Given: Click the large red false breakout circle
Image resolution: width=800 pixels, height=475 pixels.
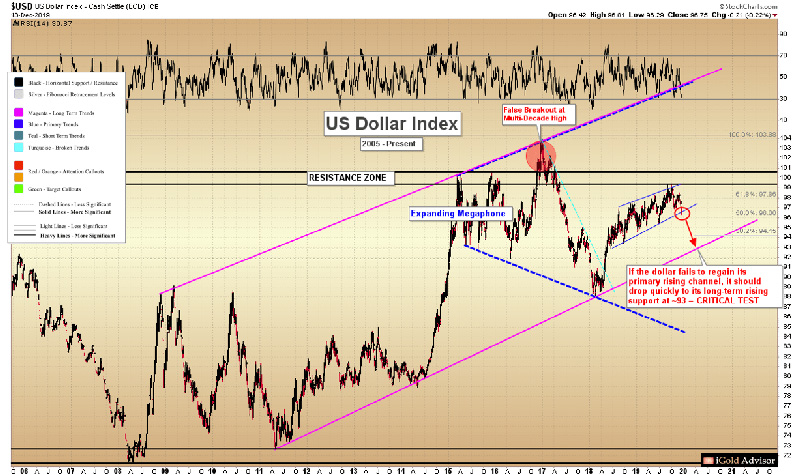Looking at the screenshot, I should pos(541,155).
